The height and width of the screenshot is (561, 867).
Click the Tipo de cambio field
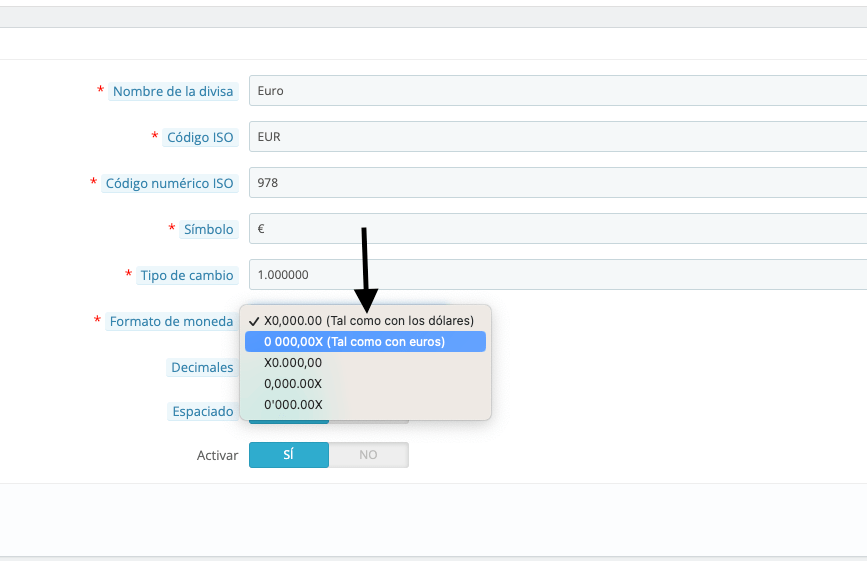(558, 274)
